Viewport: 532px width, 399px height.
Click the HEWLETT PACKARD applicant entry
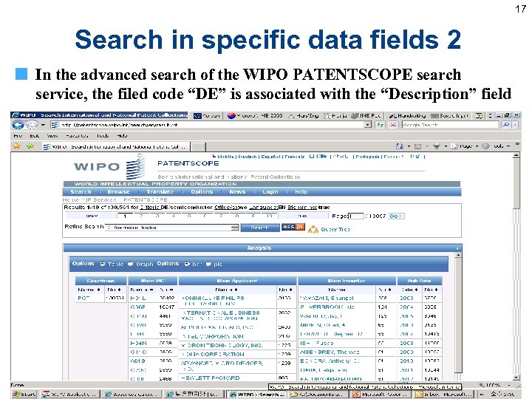point(211,378)
